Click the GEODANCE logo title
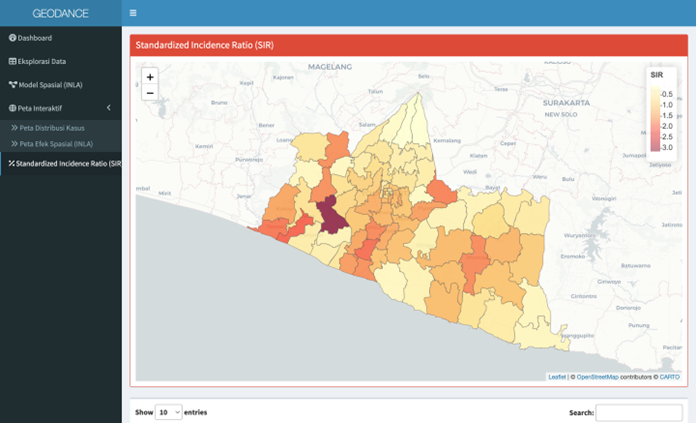This screenshot has width=696, height=423. 60,13
